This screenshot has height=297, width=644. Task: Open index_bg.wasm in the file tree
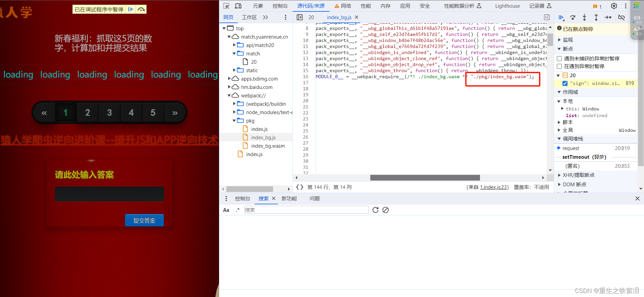click(x=268, y=146)
